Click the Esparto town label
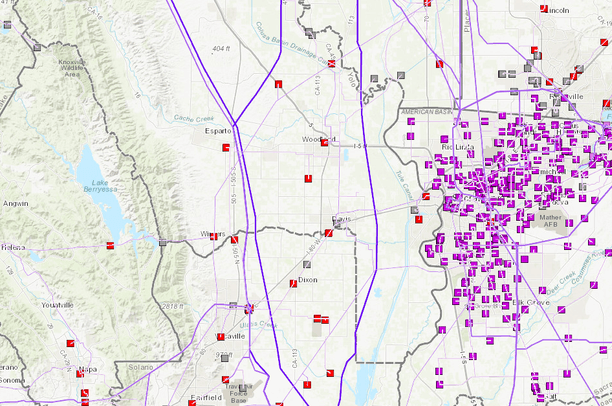 tap(218, 131)
